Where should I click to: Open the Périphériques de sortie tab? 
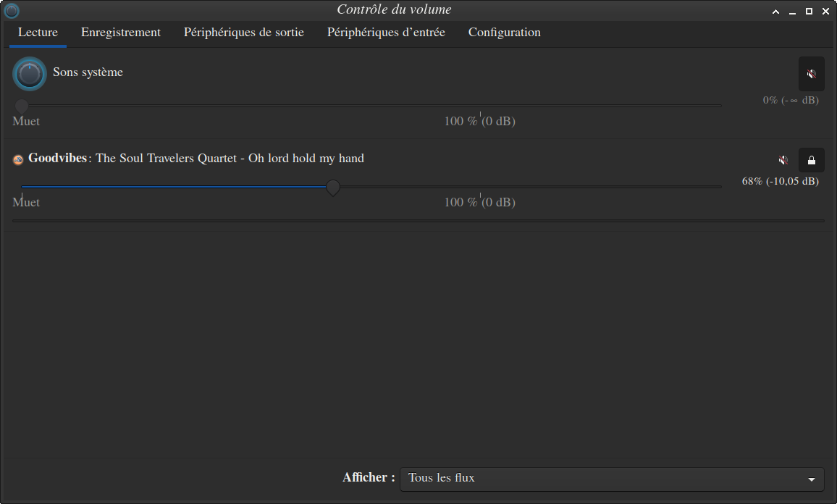[244, 33]
